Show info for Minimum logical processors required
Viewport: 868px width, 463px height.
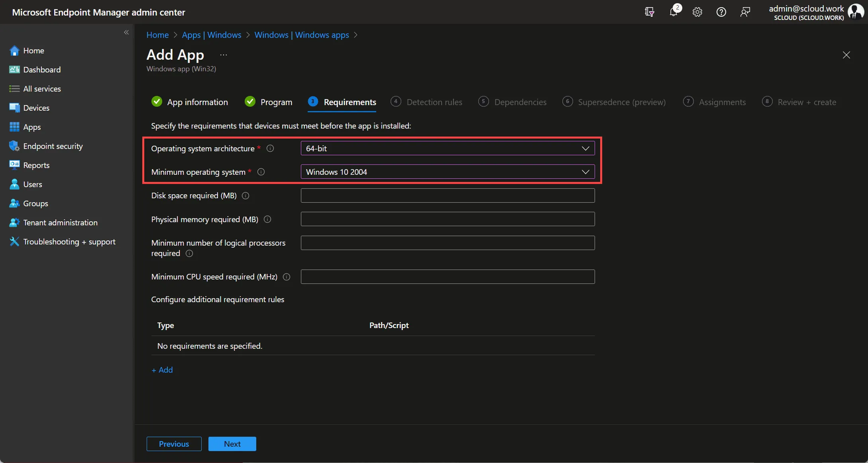(189, 254)
